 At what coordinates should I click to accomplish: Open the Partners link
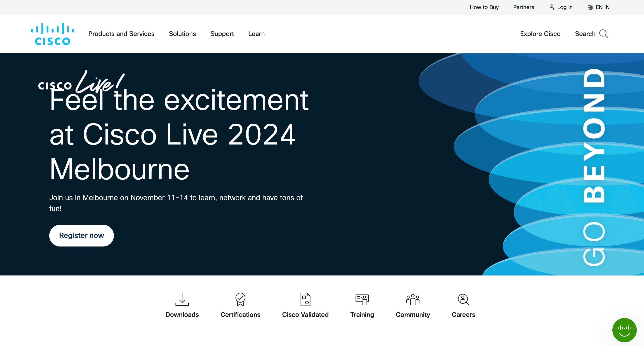[523, 7]
